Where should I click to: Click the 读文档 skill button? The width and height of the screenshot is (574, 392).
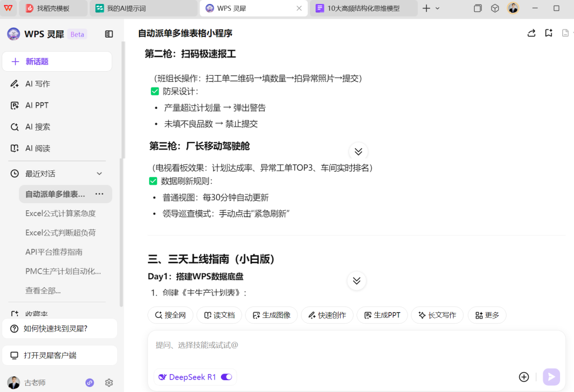click(219, 315)
